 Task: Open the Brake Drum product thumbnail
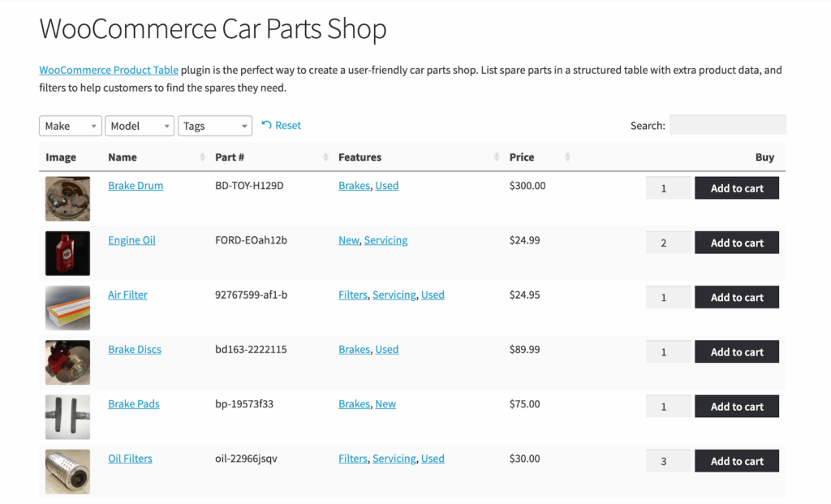coord(68,199)
